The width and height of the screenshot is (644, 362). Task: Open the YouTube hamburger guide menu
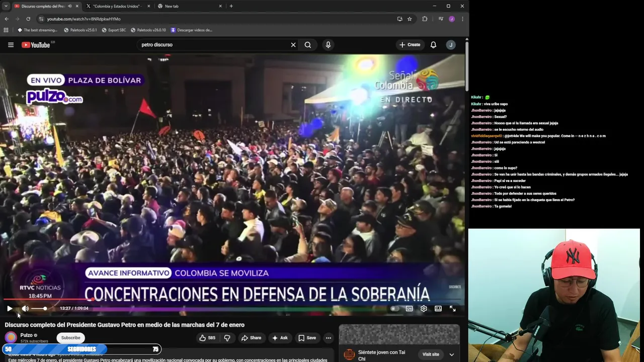[x=11, y=45]
